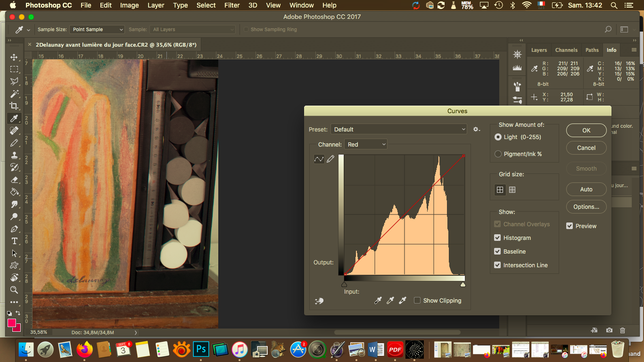Select Pigment/Ink % radio option
The width and height of the screenshot is (644, 362).
pos(498,154)
